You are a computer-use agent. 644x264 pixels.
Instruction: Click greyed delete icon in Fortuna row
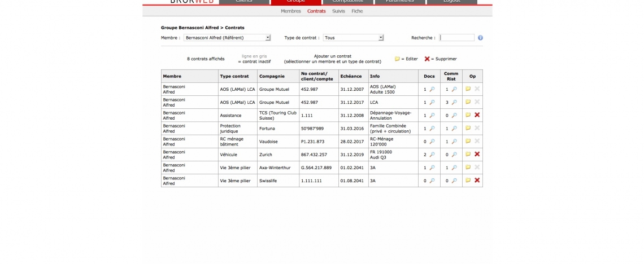coord(477,128)
